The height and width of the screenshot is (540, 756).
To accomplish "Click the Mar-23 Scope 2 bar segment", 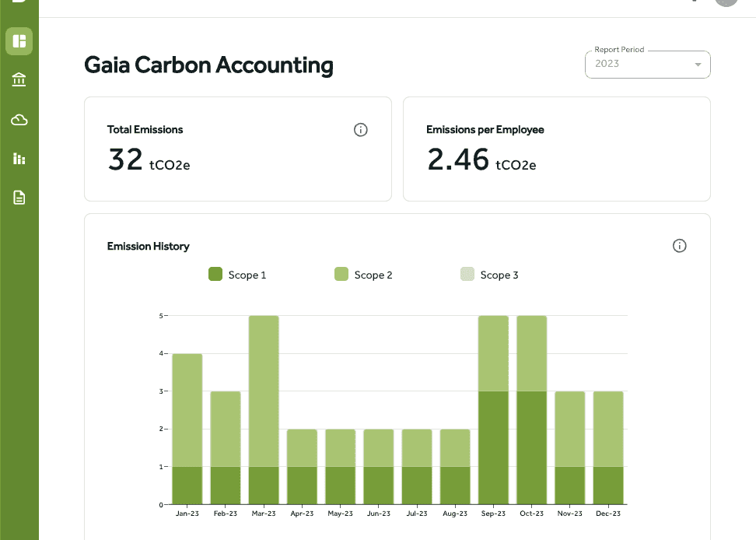I will point(264,391).
